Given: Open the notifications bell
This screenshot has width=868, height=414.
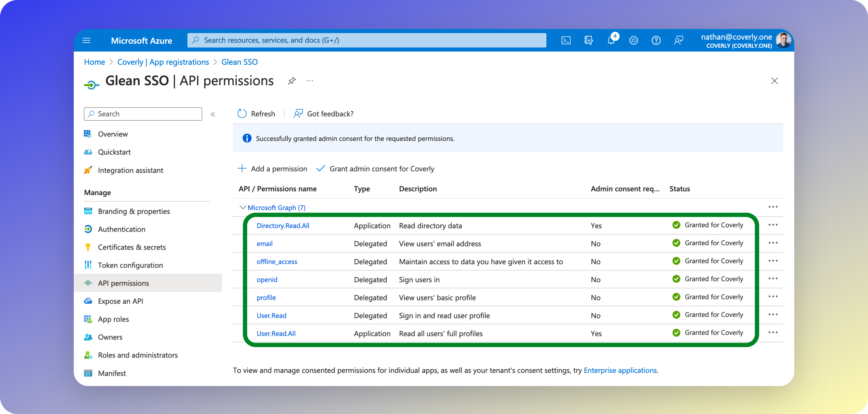Looking at the screenshot, I should pyautogui.click(x=611, y=40).
